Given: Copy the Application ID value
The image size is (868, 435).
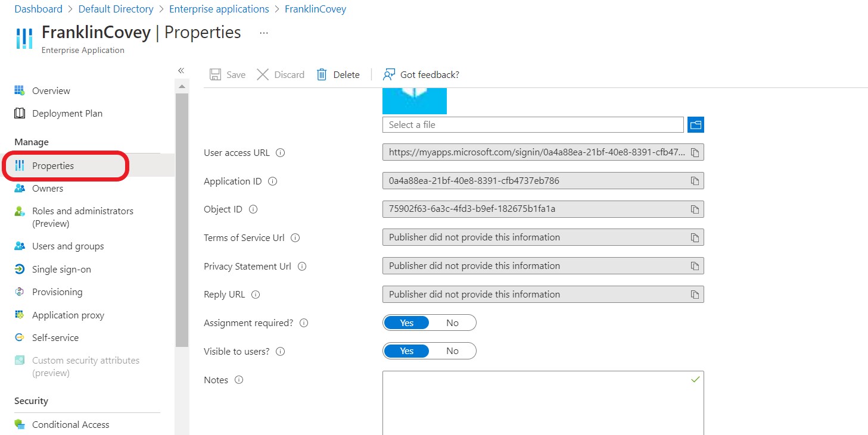Looking at the screenshot, I should pyautogui.click(x=695, y=180).
